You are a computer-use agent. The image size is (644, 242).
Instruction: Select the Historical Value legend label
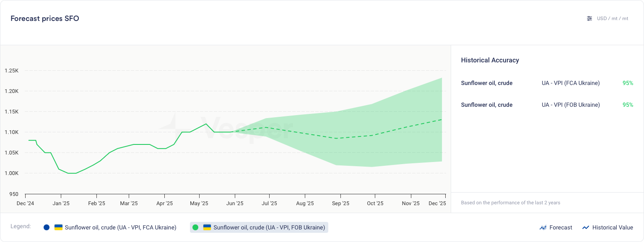(612, 227)
